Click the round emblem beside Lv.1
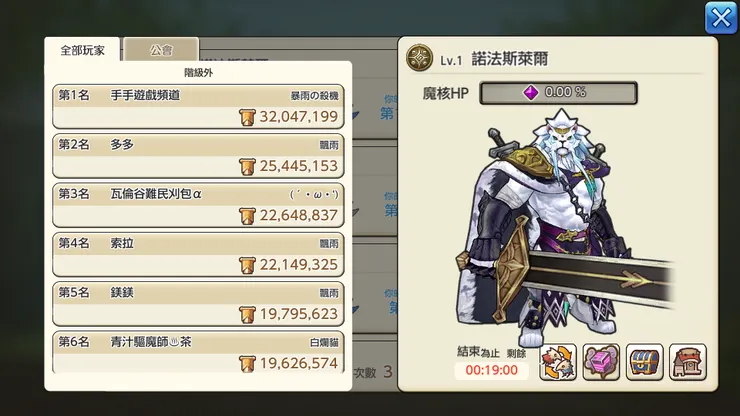 (x=419, y=58)
